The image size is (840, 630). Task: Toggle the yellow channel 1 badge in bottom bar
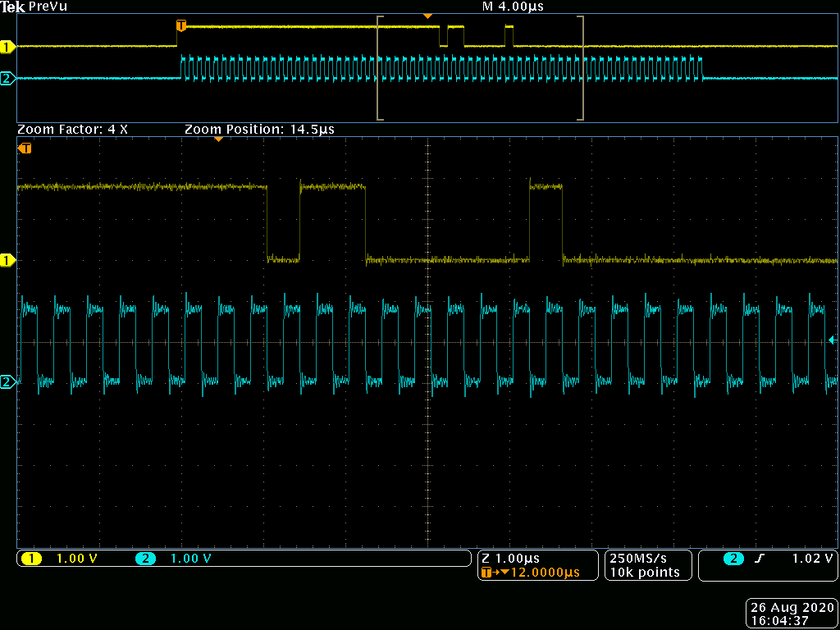pyautogui.click(x=31, y=559)
